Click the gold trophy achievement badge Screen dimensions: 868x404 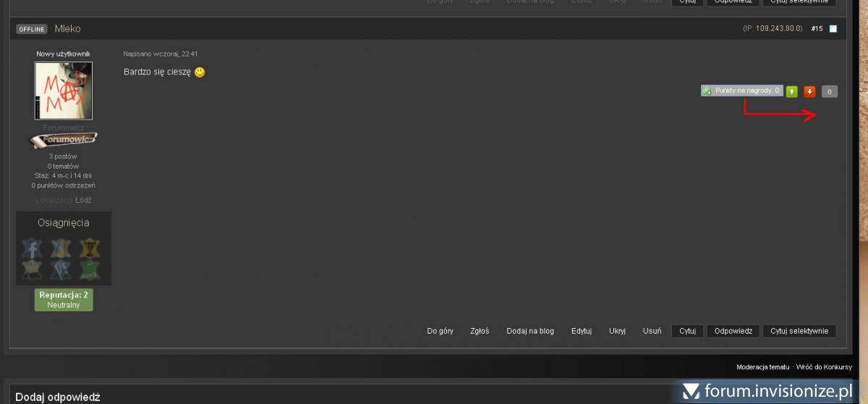coord(90,249)
